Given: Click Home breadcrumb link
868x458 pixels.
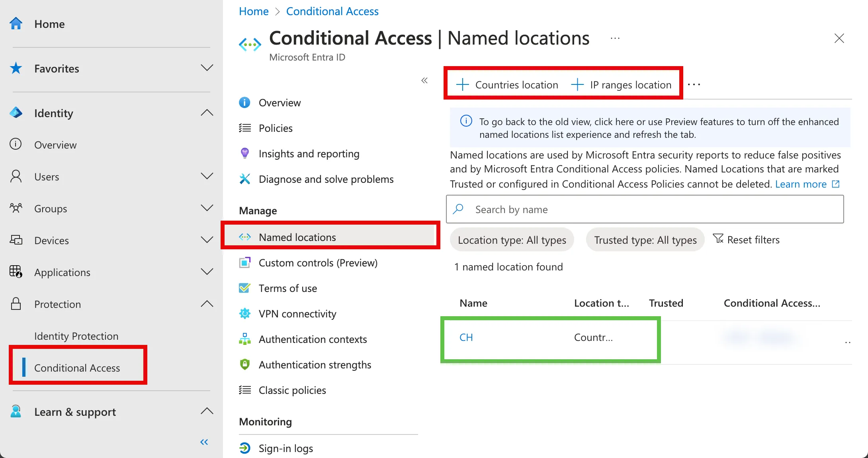Looking at the screenshot, I should pyautogui.click(x=254, y=11).
